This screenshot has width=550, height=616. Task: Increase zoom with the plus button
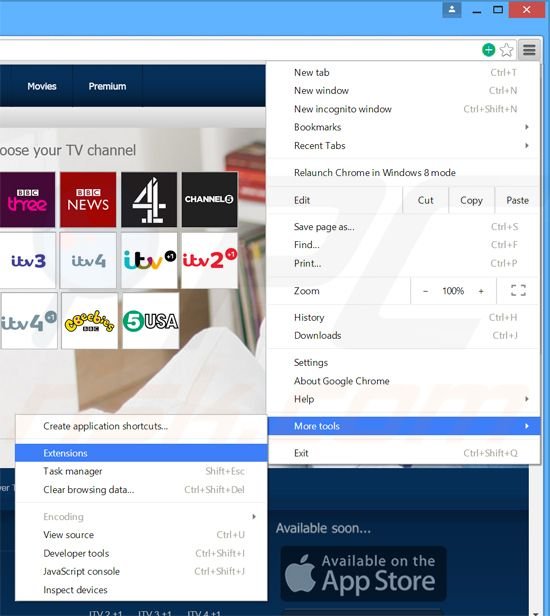coord(481,291)
